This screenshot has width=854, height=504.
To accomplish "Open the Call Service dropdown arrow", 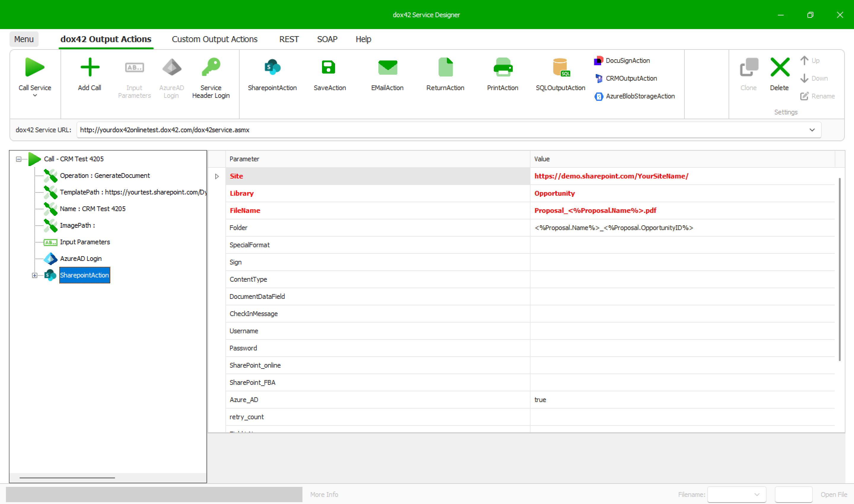I will click(35, 96).
